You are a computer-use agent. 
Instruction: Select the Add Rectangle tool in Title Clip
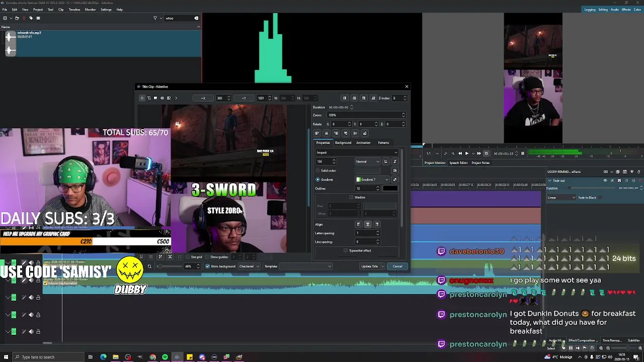[x=155, y=98]
